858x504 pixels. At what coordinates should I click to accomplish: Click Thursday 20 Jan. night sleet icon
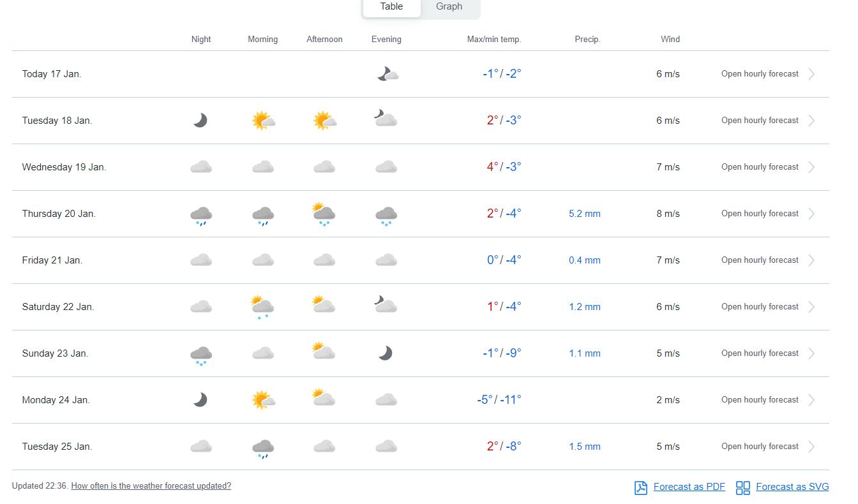coord(200,215)
